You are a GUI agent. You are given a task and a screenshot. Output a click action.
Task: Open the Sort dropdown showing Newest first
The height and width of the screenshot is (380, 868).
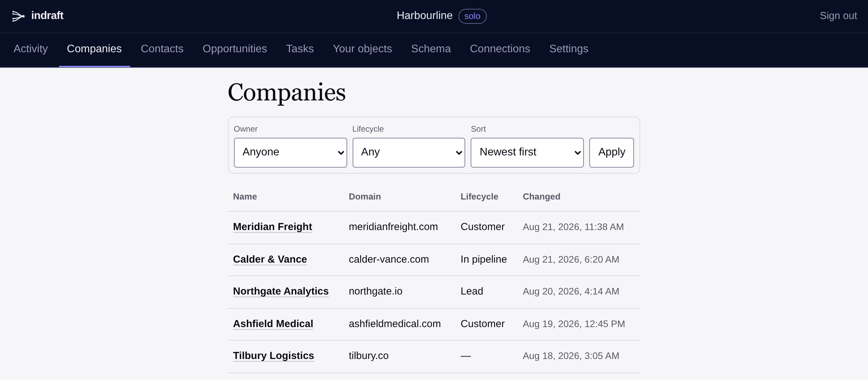pyautogui.click(x=527, y=152)
